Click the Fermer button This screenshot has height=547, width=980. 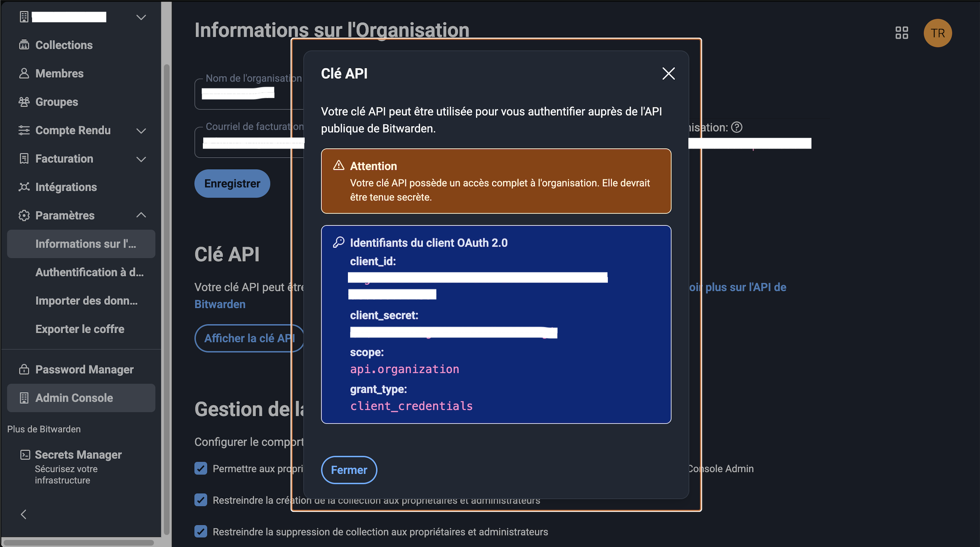(x=349, y=470)
